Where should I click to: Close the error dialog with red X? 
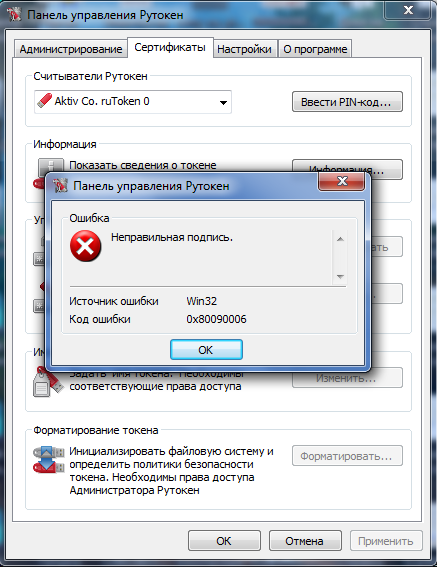[341, 181]
